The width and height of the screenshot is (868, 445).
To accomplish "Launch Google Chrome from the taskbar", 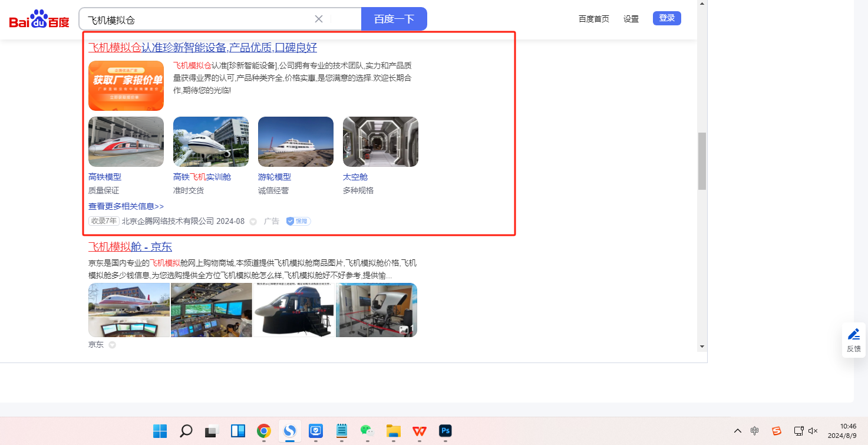I will click(263, 431).
